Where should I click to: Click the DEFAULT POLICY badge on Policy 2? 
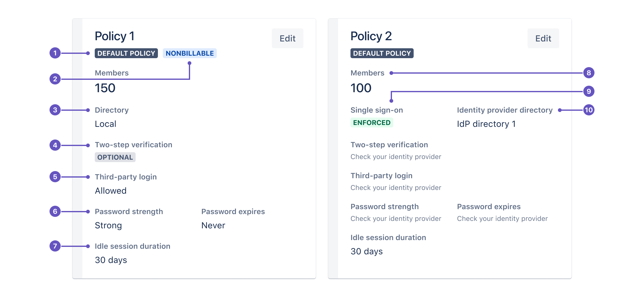click(382, 53)
